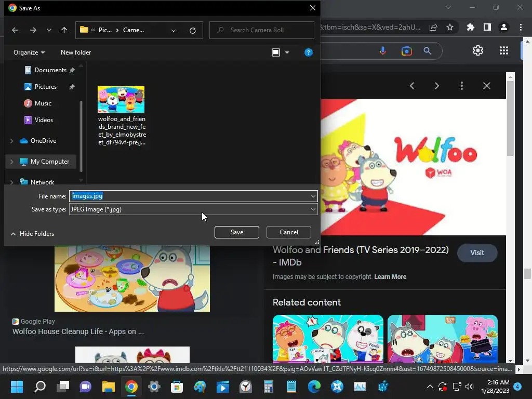This screenshot has height=399, width=532.
Task: Open Chrome profile avatar
Action: (x=504, y=27)
